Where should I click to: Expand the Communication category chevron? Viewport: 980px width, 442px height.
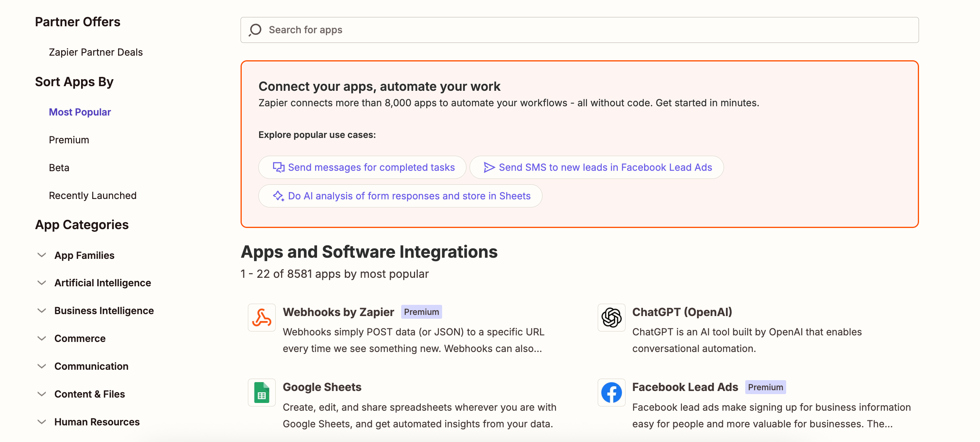(x=42, y=366)
